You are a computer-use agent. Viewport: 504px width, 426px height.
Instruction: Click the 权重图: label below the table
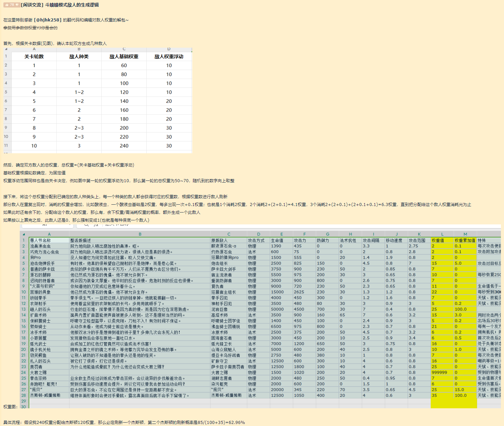click(x=11, y=407)
